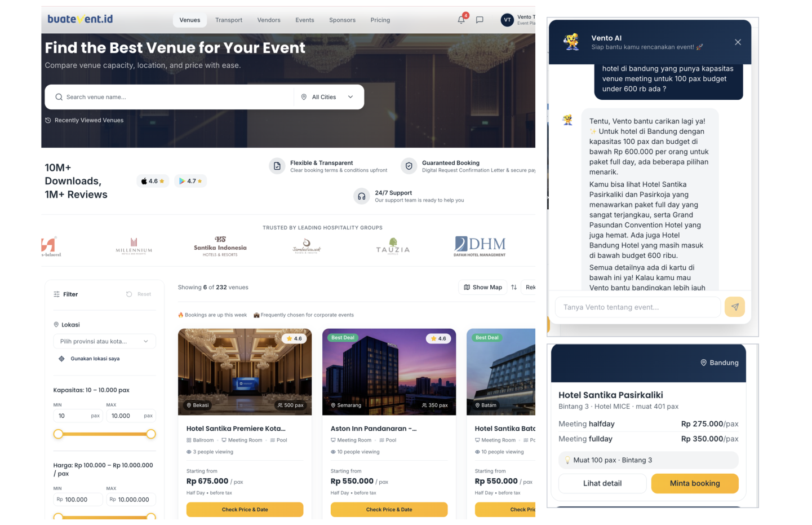
Task: Click the buatevent.id logo
Action: (80, 19)
